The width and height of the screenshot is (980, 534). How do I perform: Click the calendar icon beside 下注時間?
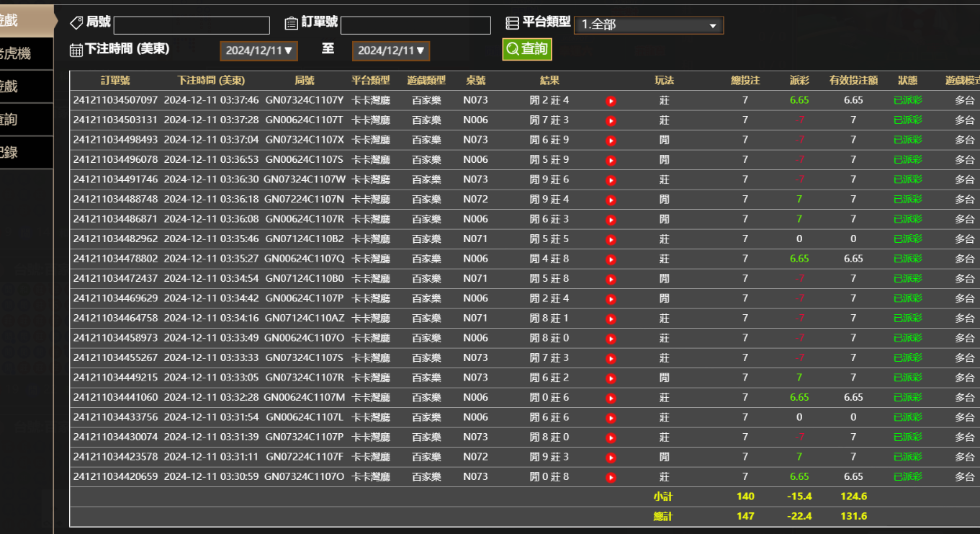click(76, 50)
